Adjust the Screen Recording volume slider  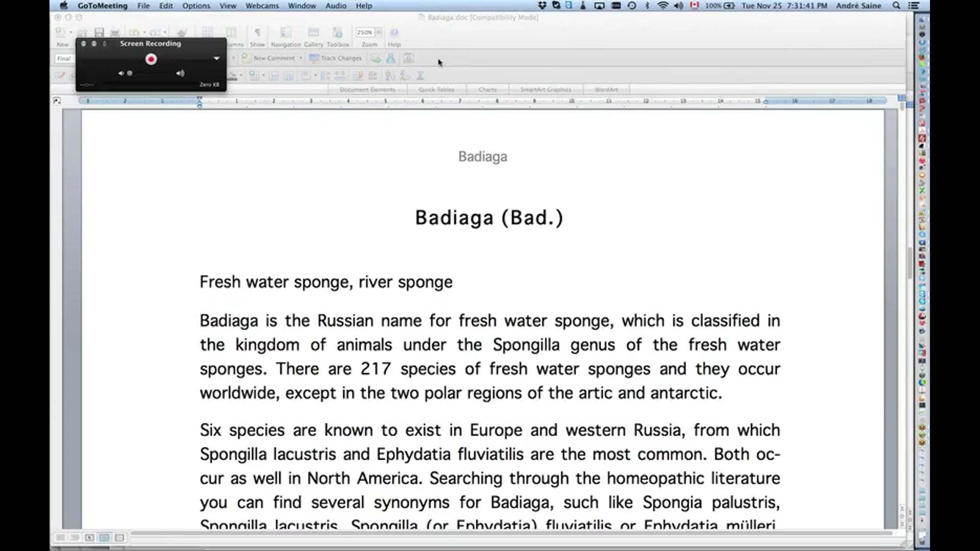[130, 73]
